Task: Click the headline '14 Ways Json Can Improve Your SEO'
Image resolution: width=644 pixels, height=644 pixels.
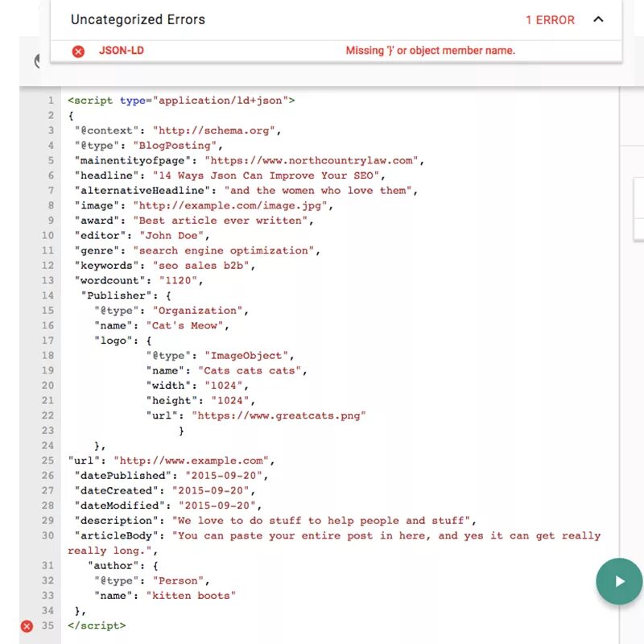Action: [266, 175]
